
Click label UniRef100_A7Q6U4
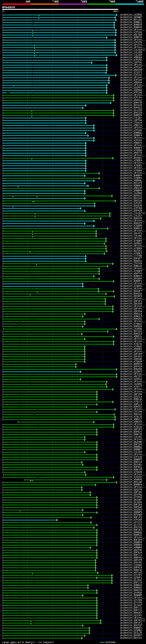click(131, 361)
